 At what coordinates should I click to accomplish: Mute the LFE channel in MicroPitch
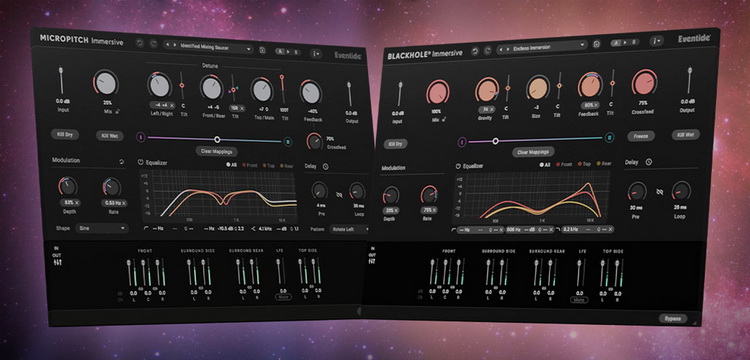[x=283, y=296]
